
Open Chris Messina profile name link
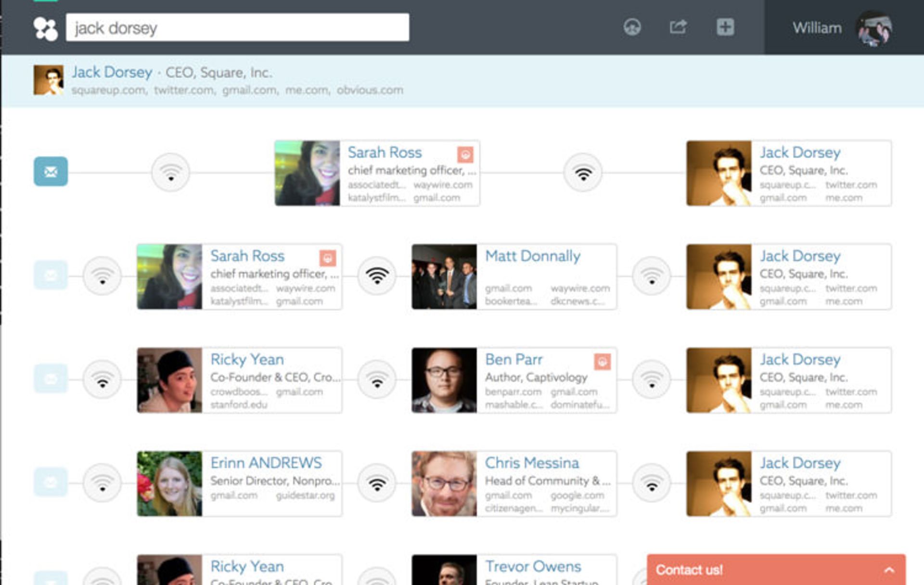[531, 463]
